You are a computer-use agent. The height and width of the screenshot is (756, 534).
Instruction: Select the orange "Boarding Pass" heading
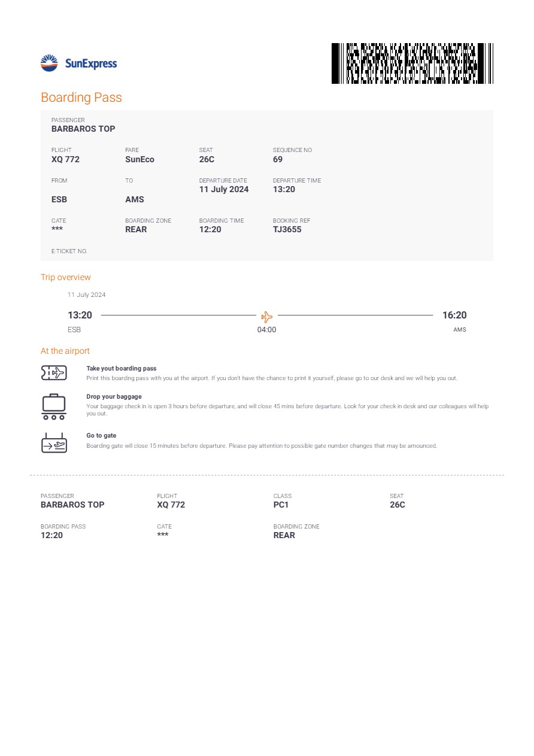(81, 98)
